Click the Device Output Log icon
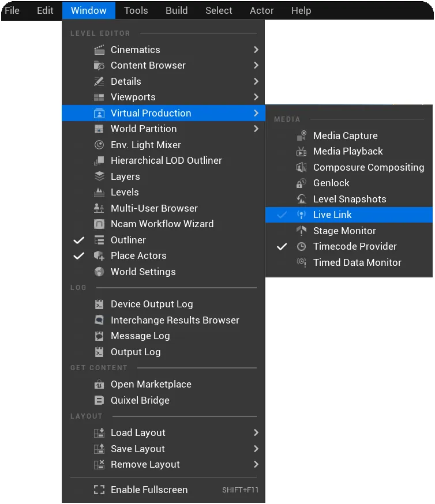 [99, 304]
